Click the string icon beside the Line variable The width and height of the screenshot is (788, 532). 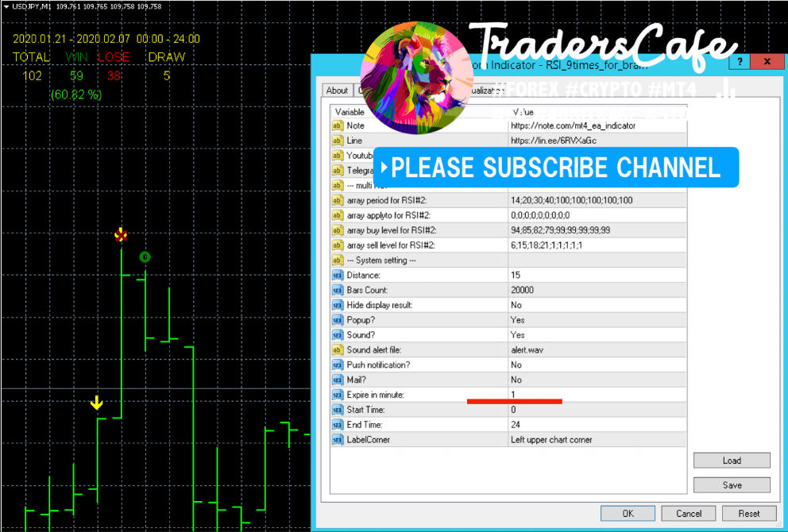[x=338, y=141]
